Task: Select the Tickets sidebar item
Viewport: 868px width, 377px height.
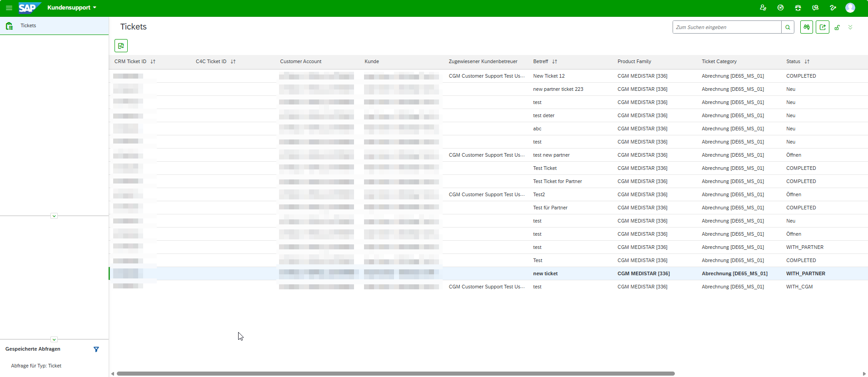Action: point(54,26)
